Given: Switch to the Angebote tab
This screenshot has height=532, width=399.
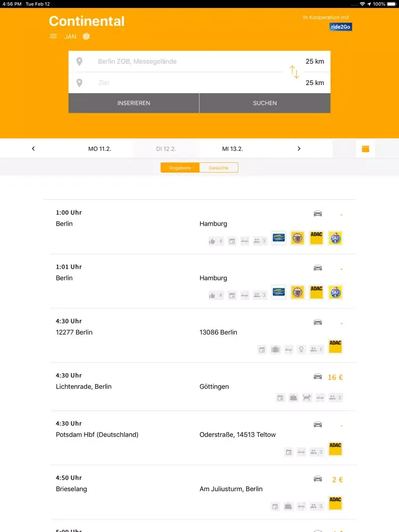Looking at the screenshot, I should [x=180, y=168].
